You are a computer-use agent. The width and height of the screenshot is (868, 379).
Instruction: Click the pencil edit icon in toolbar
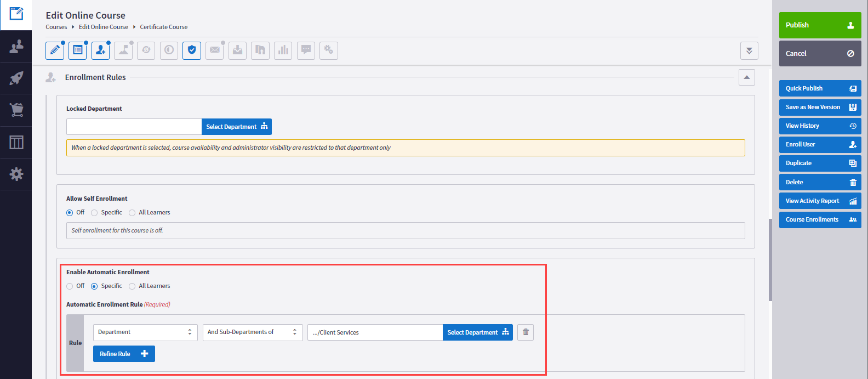pos(55,50)
